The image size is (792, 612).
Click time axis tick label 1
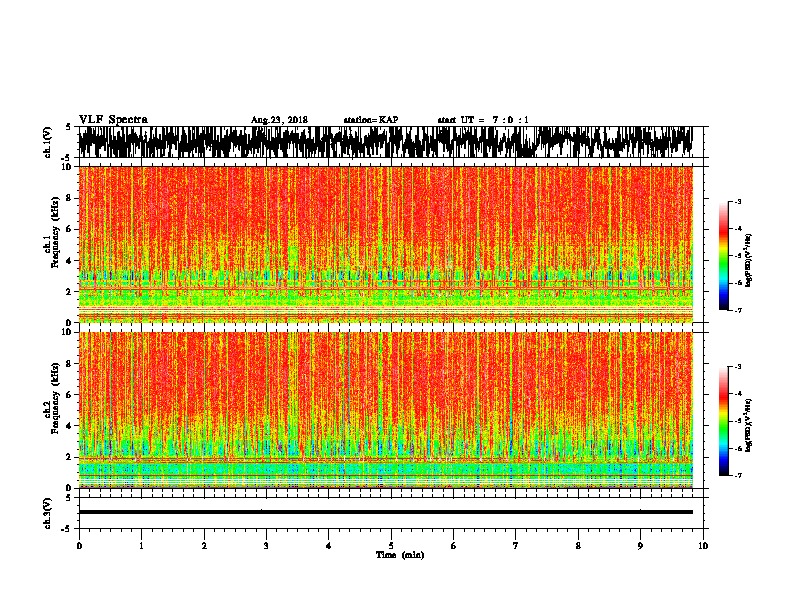pyautogui.click(x=141, y=546)
